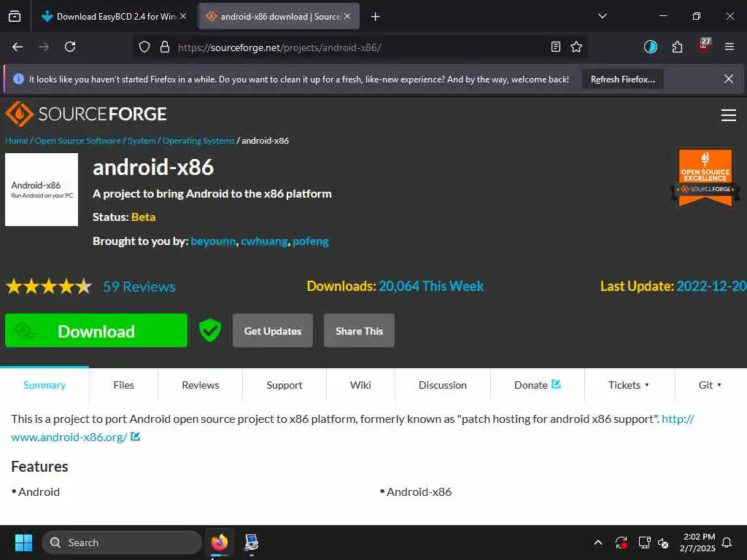Bookmark this page with star icon
This screenshot has height=560, width=747.
click(x=576, y=47)
